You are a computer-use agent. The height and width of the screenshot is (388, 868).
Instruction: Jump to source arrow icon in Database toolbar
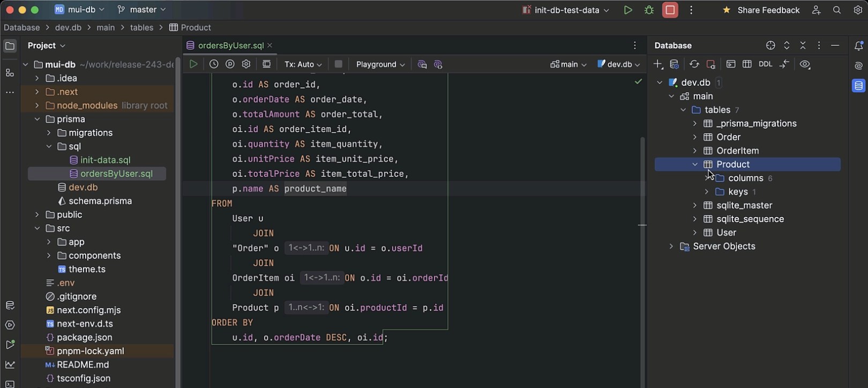(784, 64)
